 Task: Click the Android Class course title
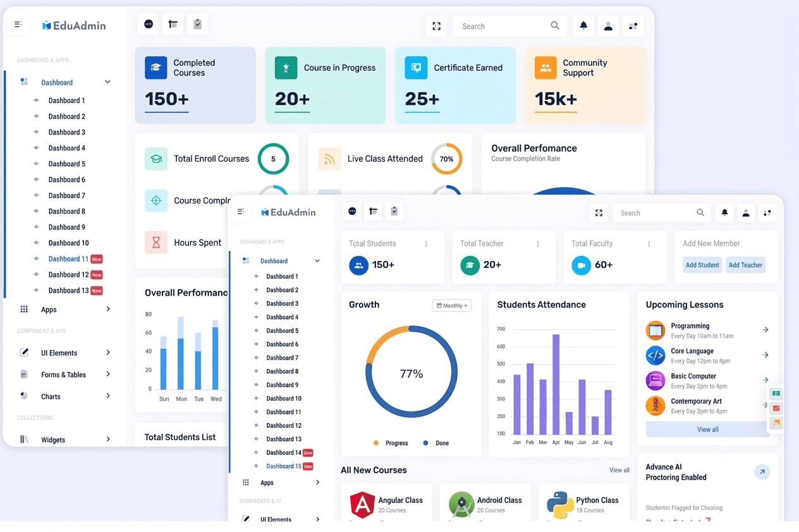point(499,500)
